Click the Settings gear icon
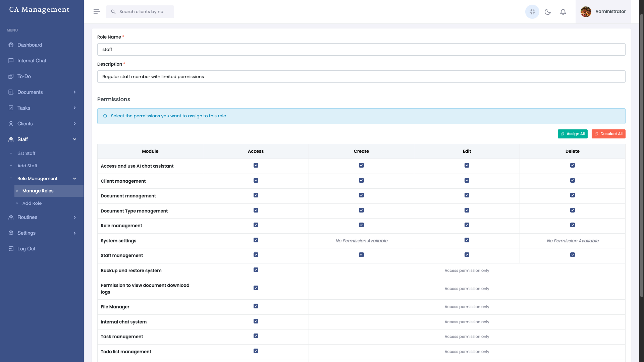This screenshot has width=644, height=362. coord(11,233)
